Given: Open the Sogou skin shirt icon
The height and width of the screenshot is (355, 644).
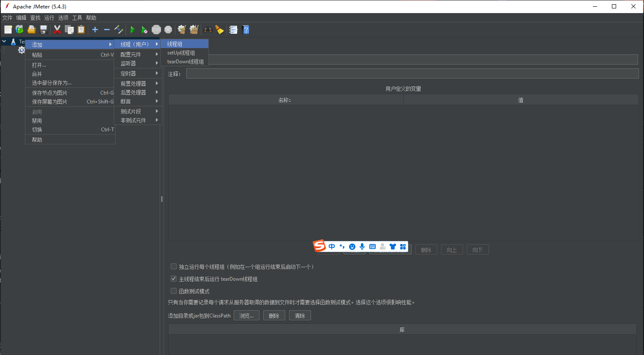Looking at the screenshot, I should 393,247.
